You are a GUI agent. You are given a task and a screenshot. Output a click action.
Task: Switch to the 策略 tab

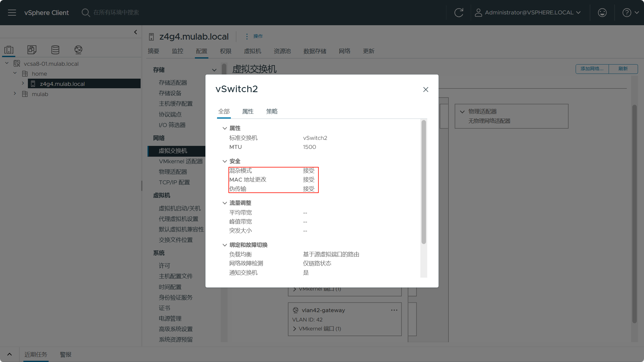pyautogui.click(x=272, y=111)
